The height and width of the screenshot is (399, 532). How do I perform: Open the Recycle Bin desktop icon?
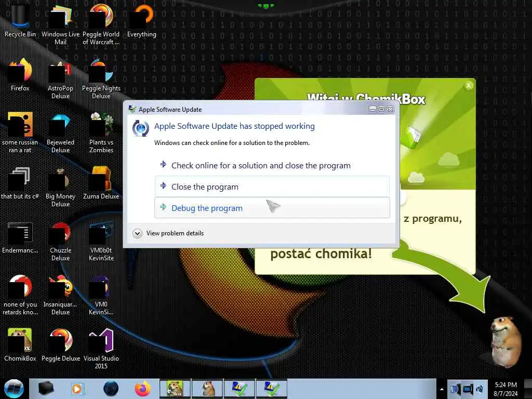[x=20, y=20]
